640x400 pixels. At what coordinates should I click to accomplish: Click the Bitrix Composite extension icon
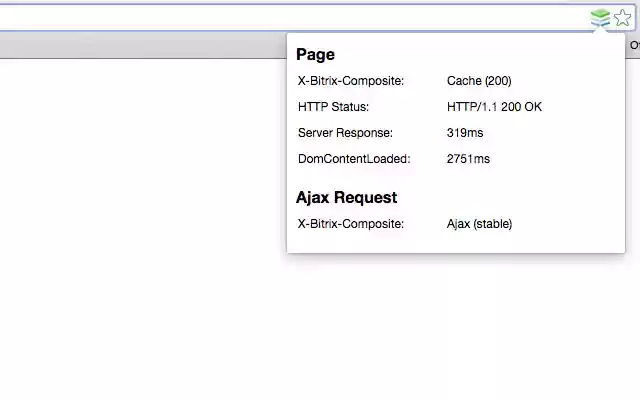[600, 18]
